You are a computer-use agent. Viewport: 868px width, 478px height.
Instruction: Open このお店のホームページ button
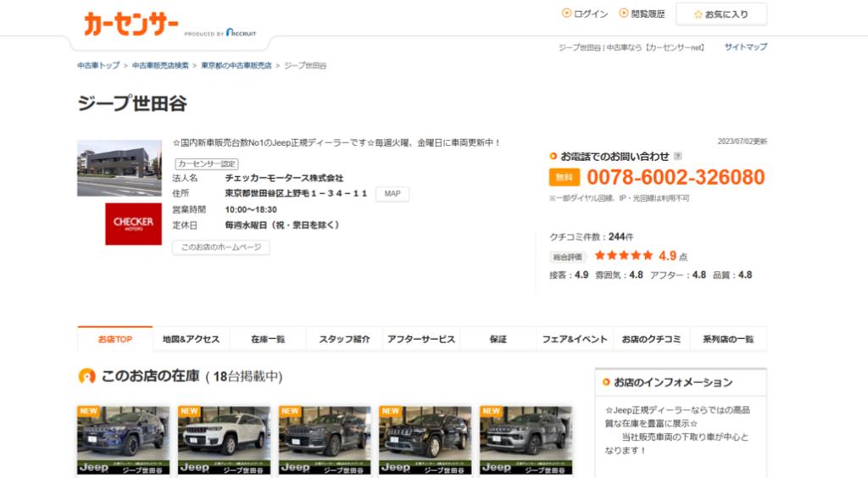click(220, 247)
